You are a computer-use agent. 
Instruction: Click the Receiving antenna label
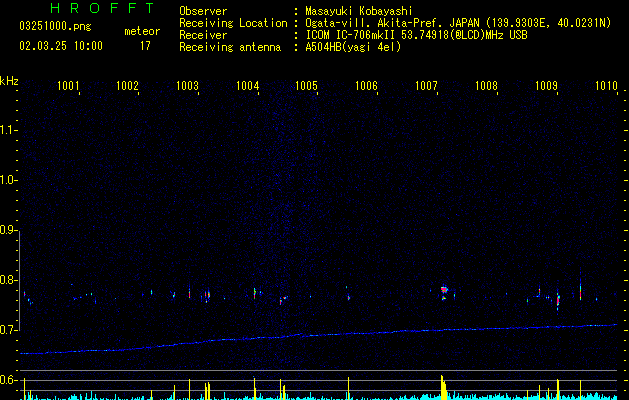click(230, 47)
